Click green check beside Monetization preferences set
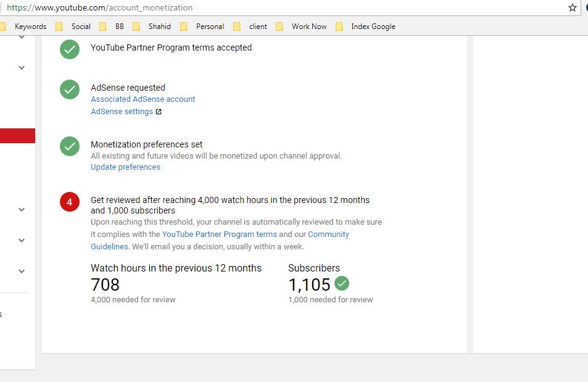 click(70, 146)
